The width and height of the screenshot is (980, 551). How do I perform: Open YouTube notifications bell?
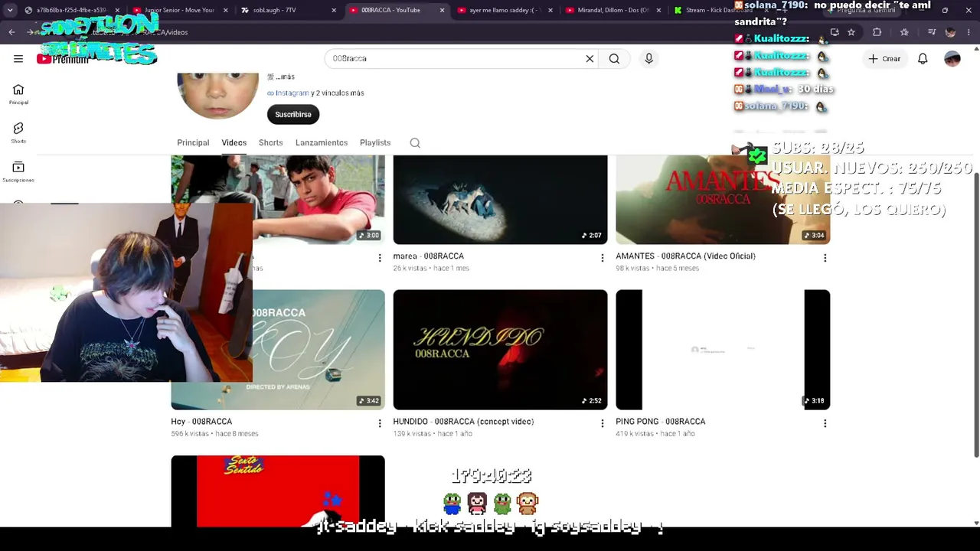923,59
